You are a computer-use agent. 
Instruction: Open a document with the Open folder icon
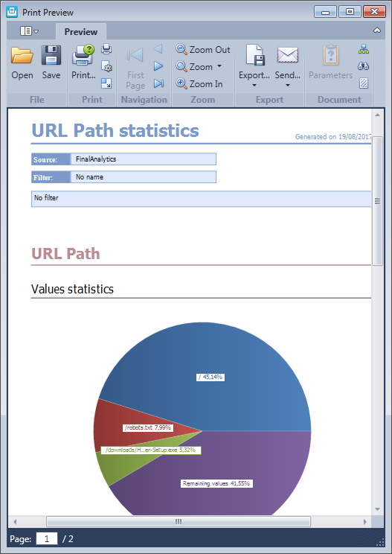coord(22,62)
